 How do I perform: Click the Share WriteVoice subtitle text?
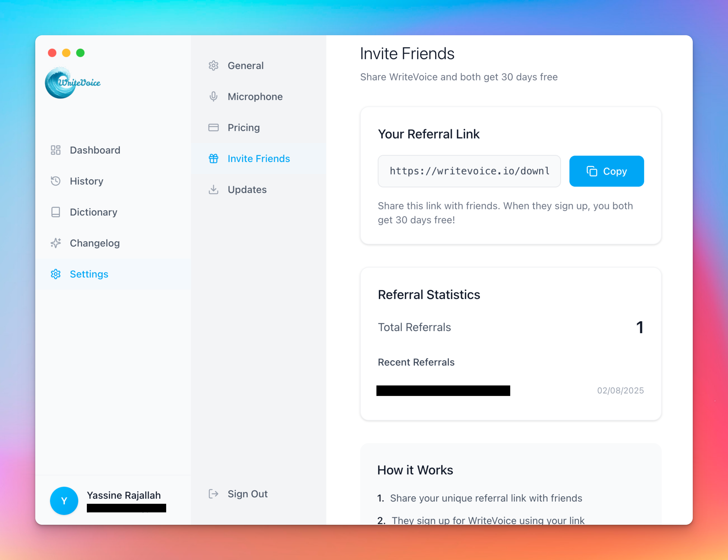tap(459, 77)
